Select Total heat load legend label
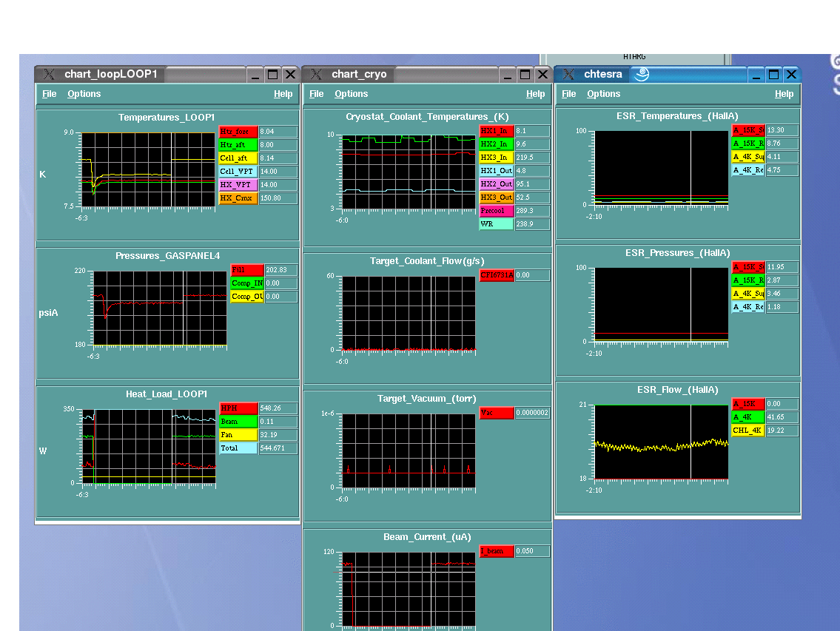The image size is (840, 631). [x=238, y=448]
